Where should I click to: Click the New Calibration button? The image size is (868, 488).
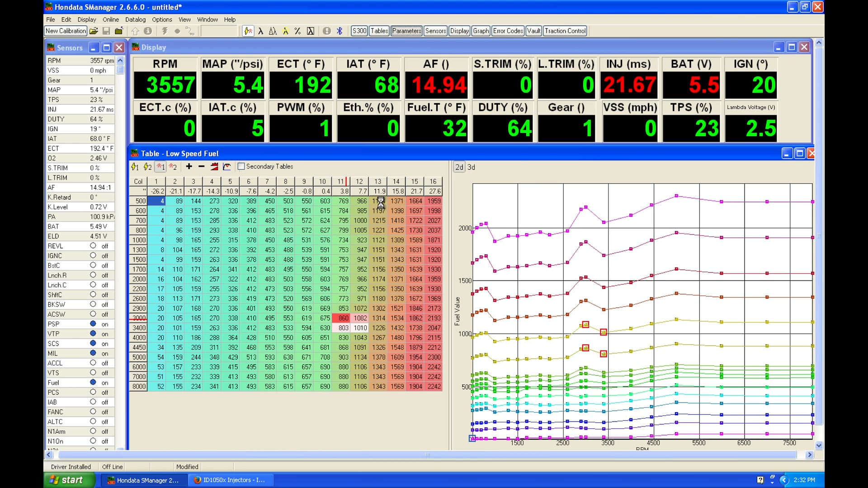click(x=66, y=31)
